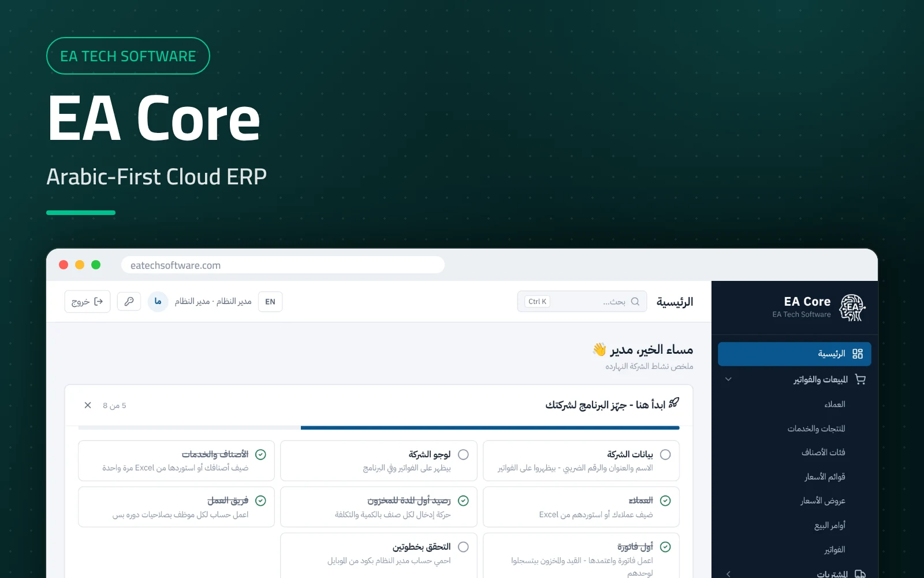Check the التحقق بخطوتين task circle
Screen dimensions: 924x578
tap(463, 547)
